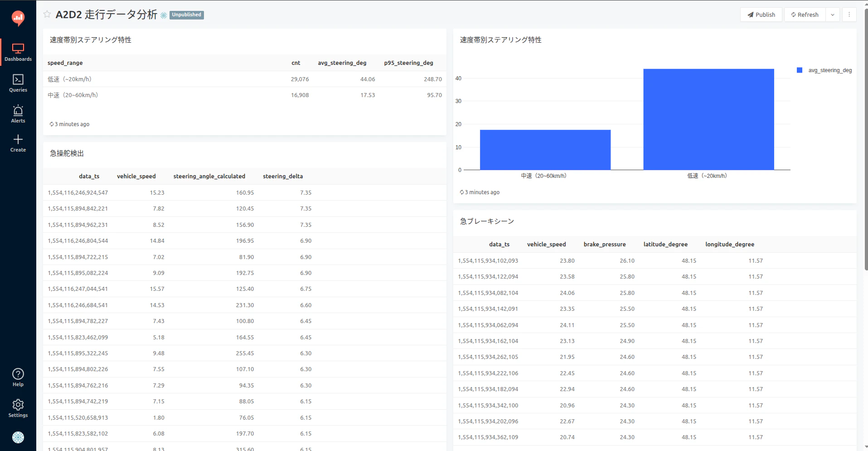The width and height of the screenshot is (868, 451).
Task: Click data_ts 1,554,115,934,362,109
Action: 488,437
